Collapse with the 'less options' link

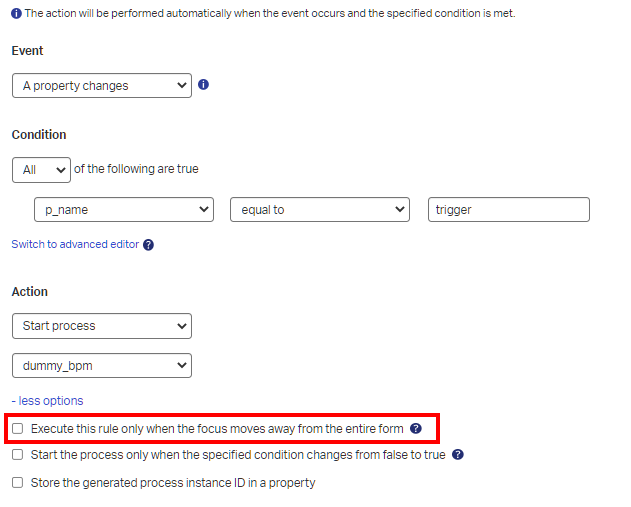tap(48, 401)
